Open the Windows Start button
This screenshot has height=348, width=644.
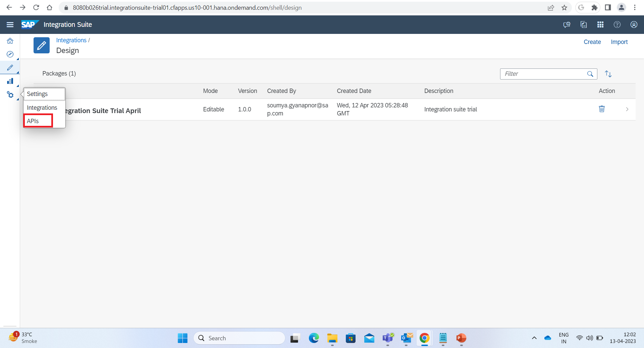182,338
